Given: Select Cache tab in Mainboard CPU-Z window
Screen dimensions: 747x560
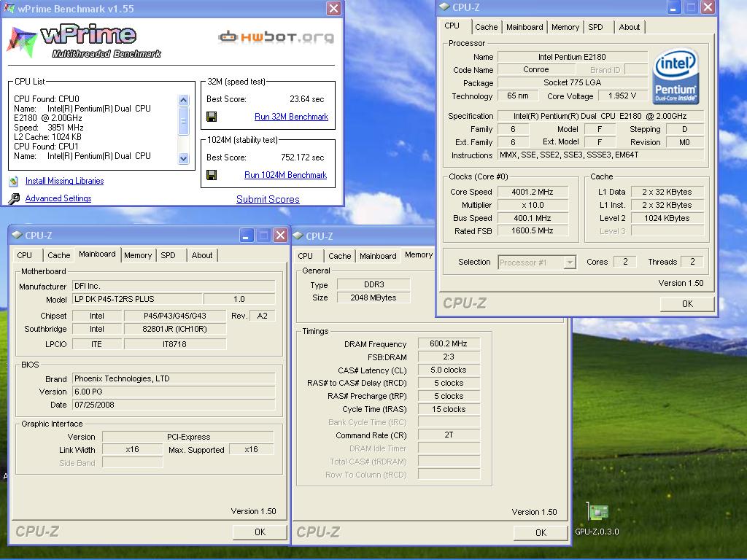Looking at the screenshot, I should (58, 255).
